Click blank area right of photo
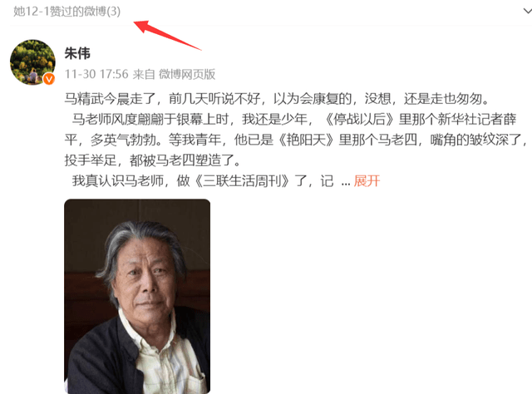The image size is (532, 394). [x=370, y=295]
